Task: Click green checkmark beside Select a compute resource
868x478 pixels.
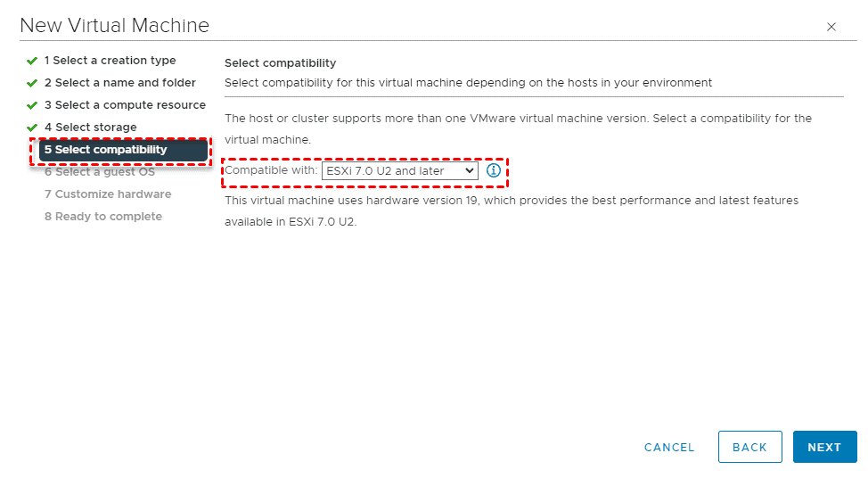Action: coord(32,105)
